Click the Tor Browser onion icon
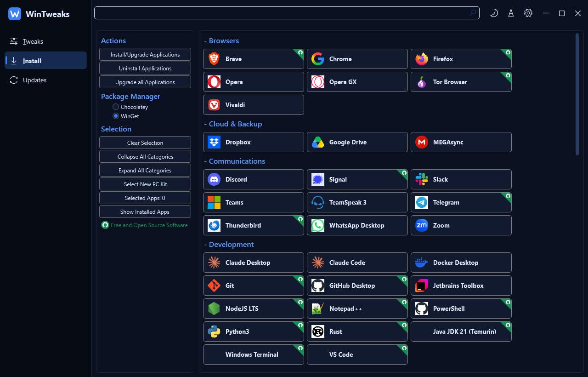This screenshot has width=588, height=377. coord(422,82)
